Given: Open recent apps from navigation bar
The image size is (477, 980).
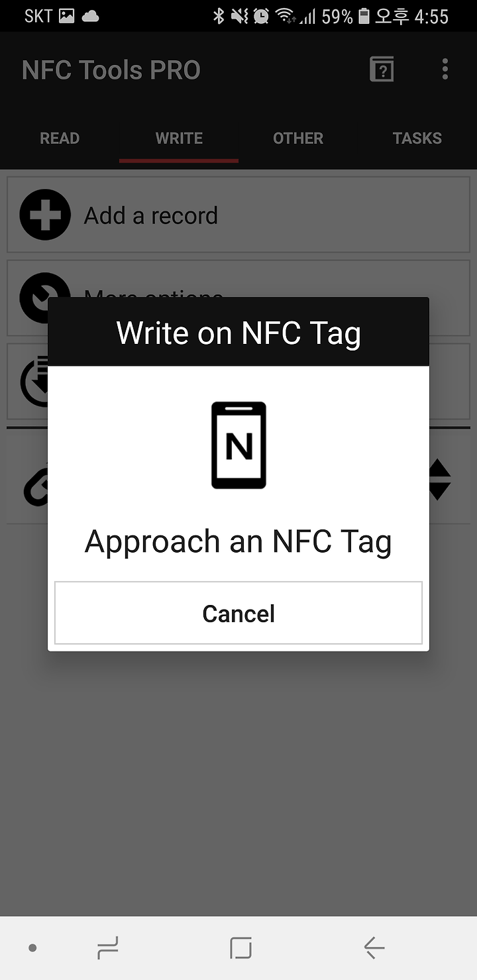Looking at the screenshot, I should 107,948.
